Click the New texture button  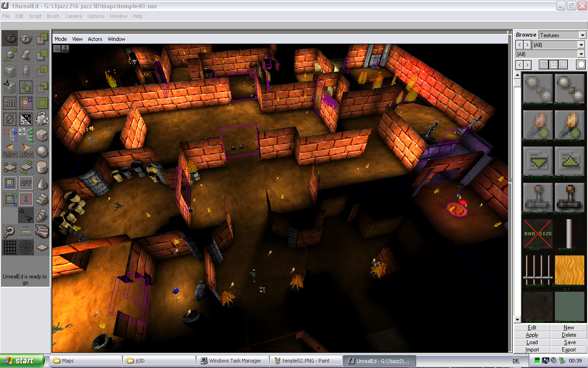tap(569, 328)
